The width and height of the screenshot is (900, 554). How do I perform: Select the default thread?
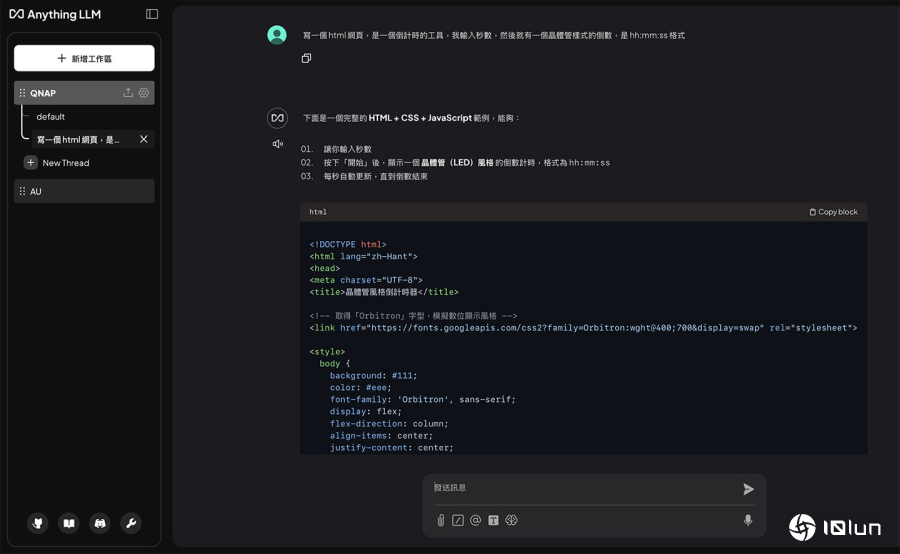(51, 117)
